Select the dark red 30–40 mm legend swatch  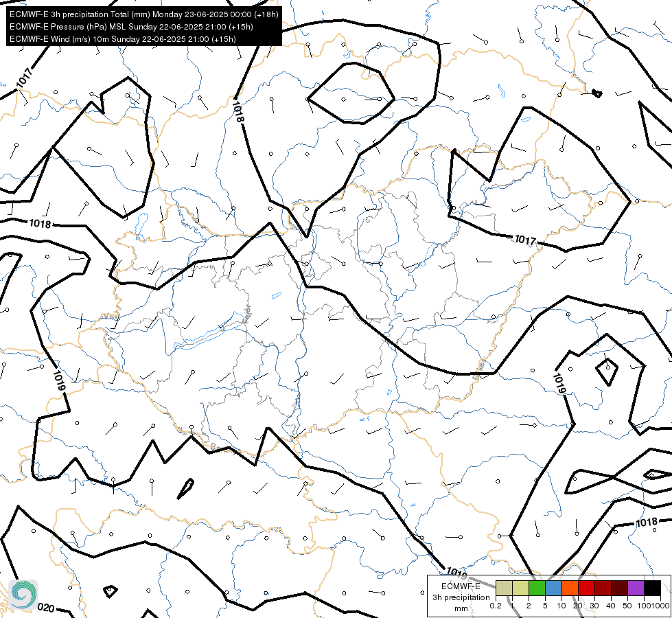603,588
